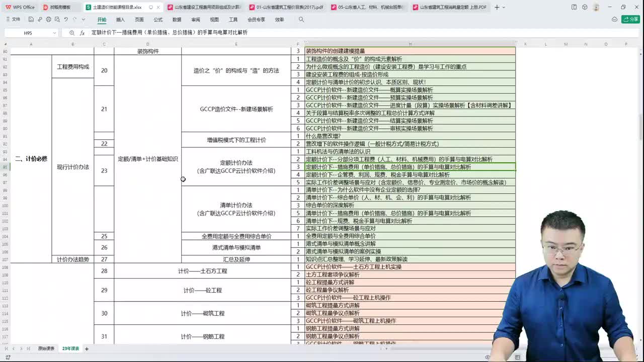Click the Print icon in quick toolbar
Viewport: 644px width, 362px height.
point(48,20)
